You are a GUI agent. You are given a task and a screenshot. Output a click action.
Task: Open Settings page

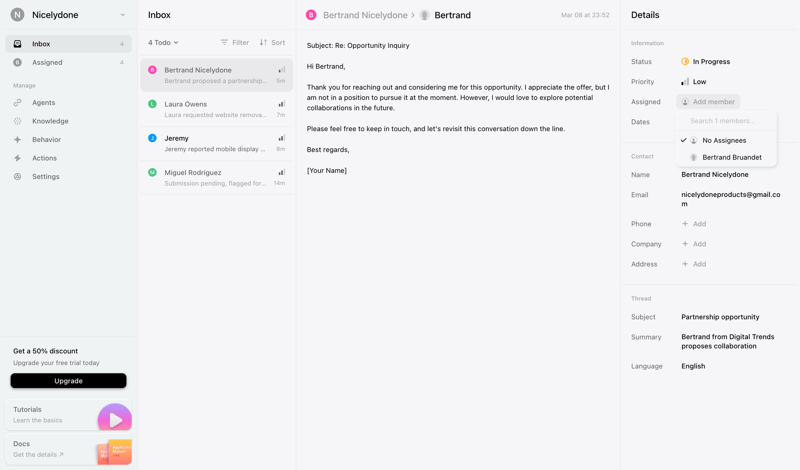tap(68, 177)
